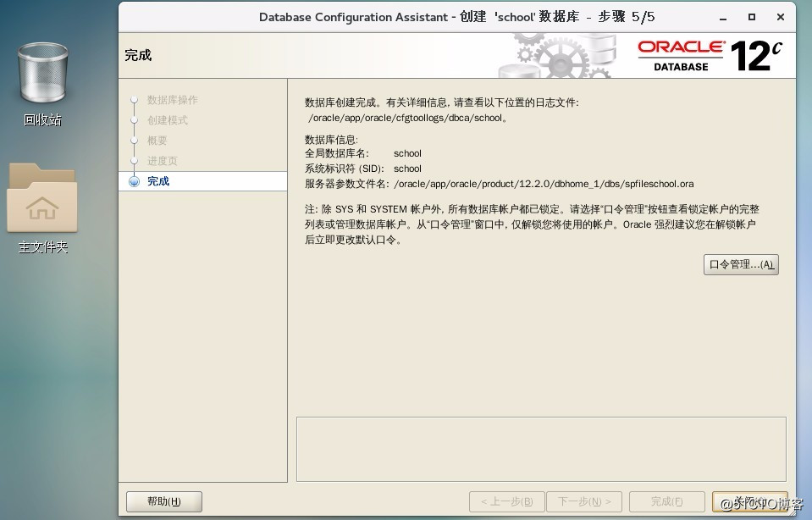The image size is (812, 520).
Task: Select the 进度页 step in sidebar
Action: click(162, 161)
